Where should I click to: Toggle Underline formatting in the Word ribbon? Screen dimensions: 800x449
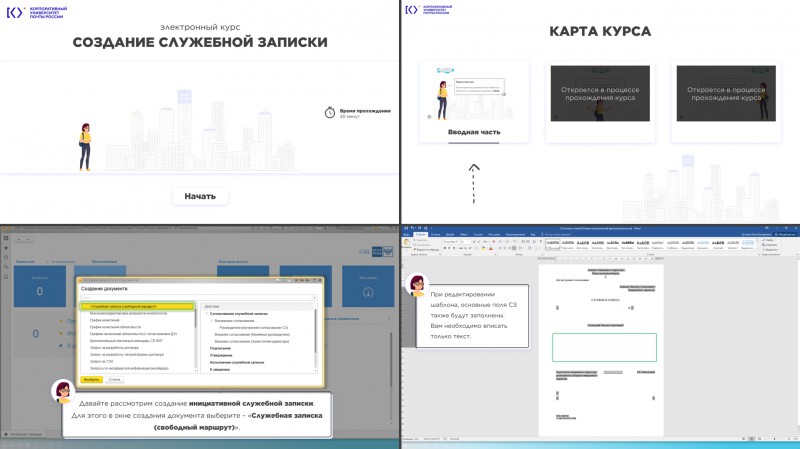(x=454, y=248)
